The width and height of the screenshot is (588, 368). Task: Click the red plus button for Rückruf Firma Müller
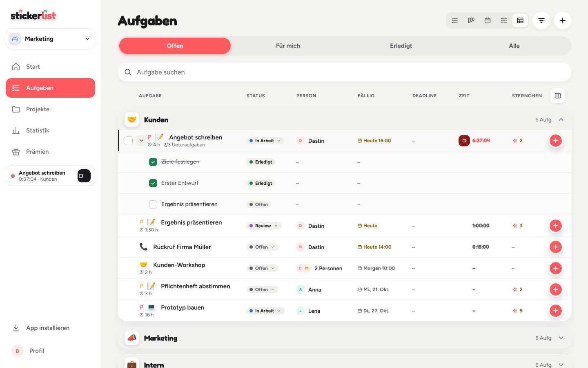pos(556,247)
